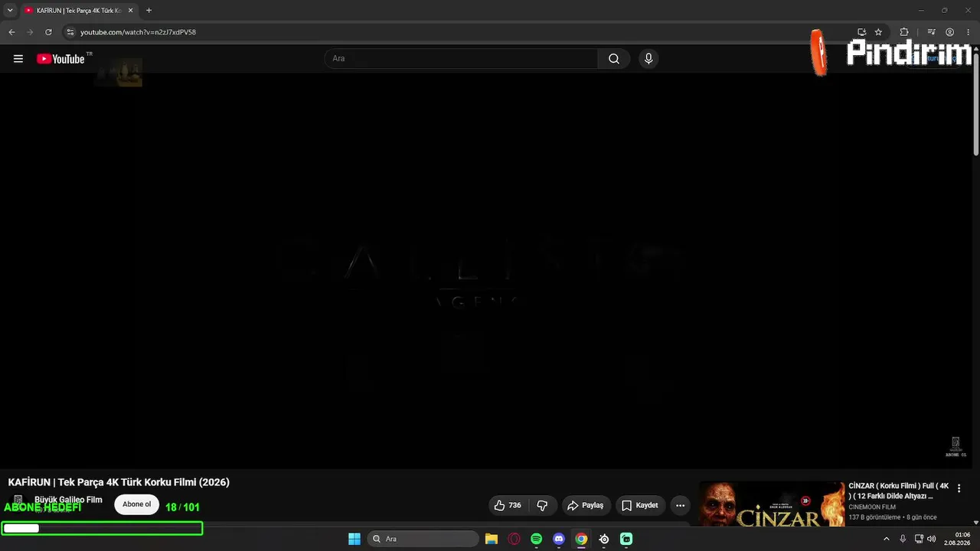Bookmark this page with the star icon

click(x=878, y=32)
